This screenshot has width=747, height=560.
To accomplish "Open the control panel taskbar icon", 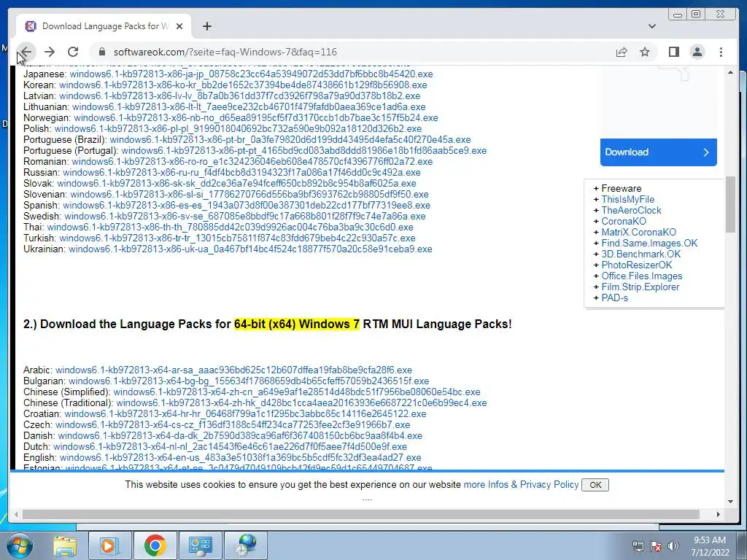I will click(x=201, y=545).
